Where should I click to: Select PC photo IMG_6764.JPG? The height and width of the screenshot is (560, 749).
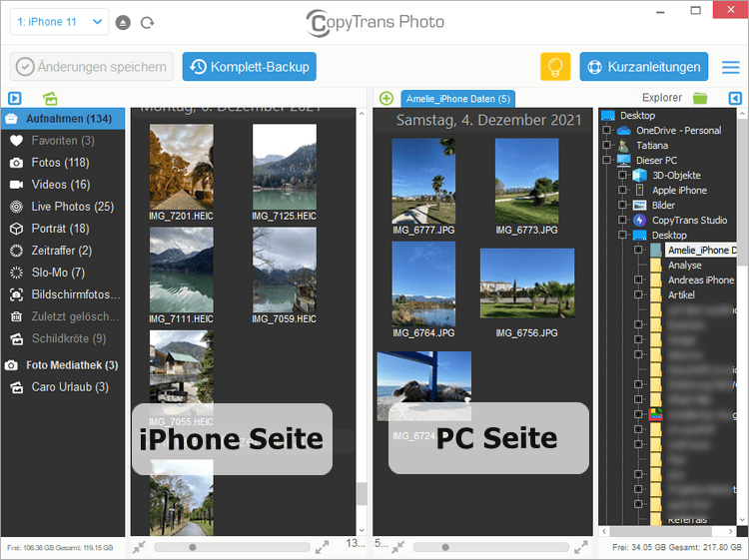pyautogui.click(x=423, y=284)
